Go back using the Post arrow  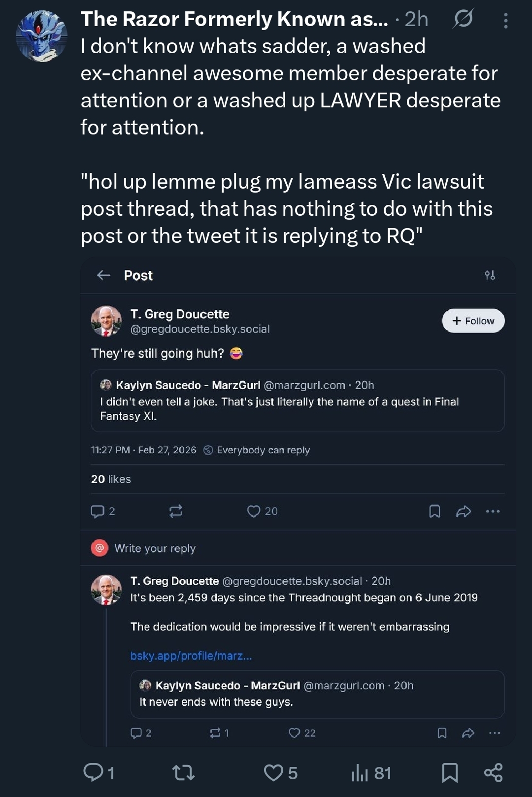[103, 275]
